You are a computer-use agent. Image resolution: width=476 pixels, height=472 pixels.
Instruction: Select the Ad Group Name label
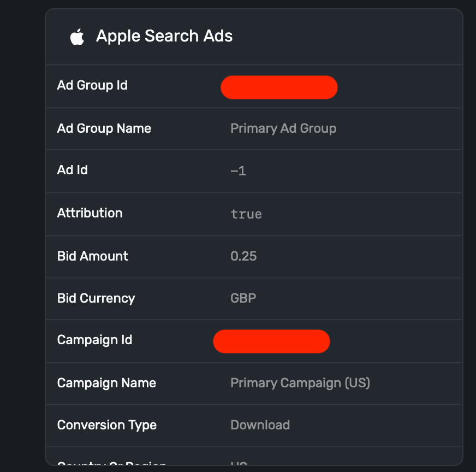(104, 128)
